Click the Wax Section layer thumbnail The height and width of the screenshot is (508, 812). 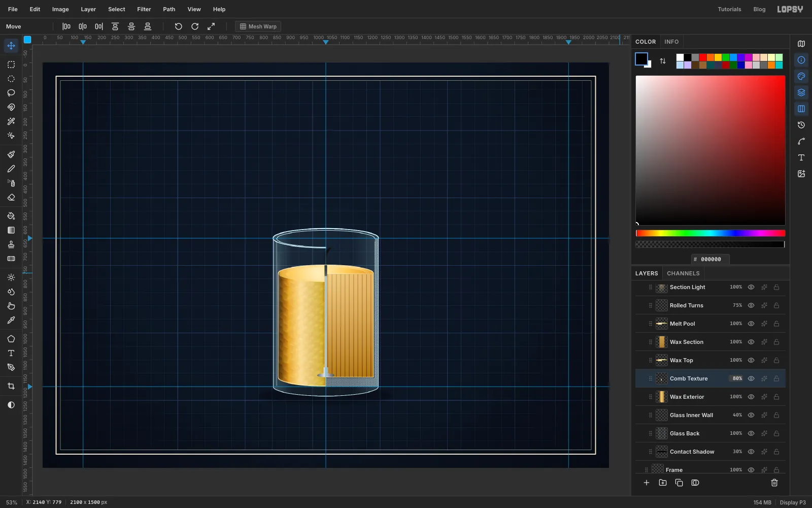tap(662, 342)
